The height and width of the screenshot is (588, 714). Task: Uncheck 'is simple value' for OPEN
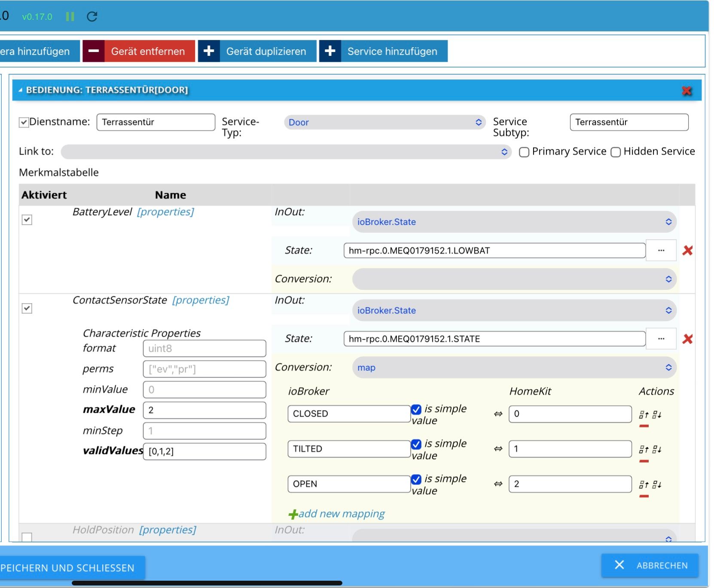pyautogui.click(x=416, y=479)
